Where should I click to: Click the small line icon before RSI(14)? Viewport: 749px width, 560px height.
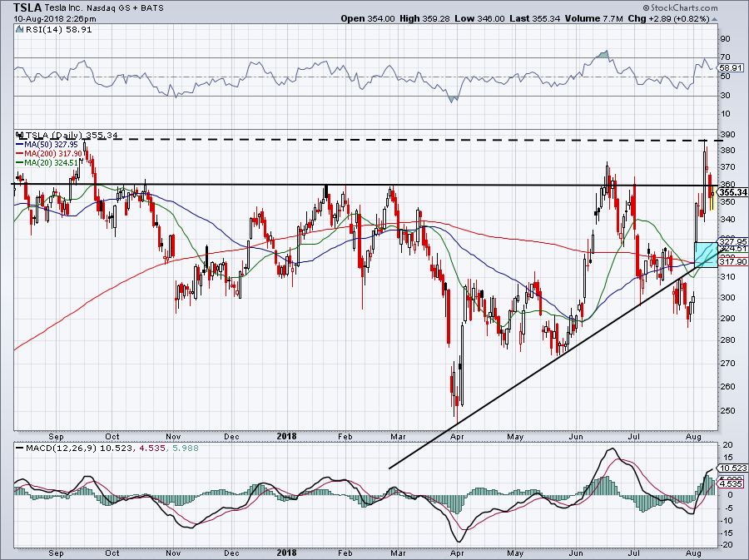click(x=20, y=30)
